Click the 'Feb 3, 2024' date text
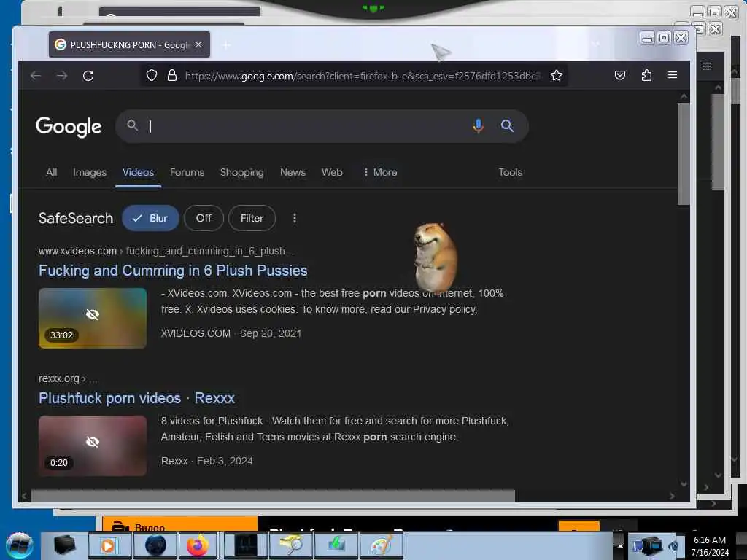Screen dimensions: 747x560 (x=225, y=461)
